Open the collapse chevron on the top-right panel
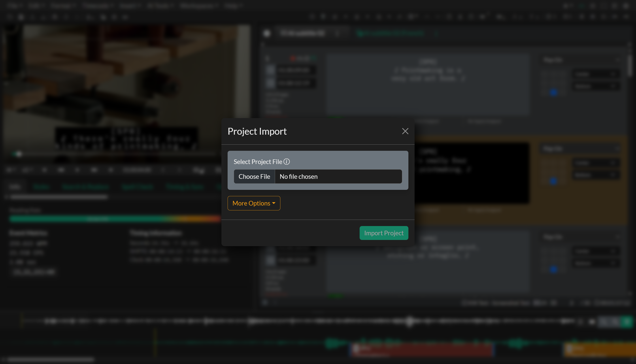This screenshot has width=636, height=364. click(x=617, y=60)
